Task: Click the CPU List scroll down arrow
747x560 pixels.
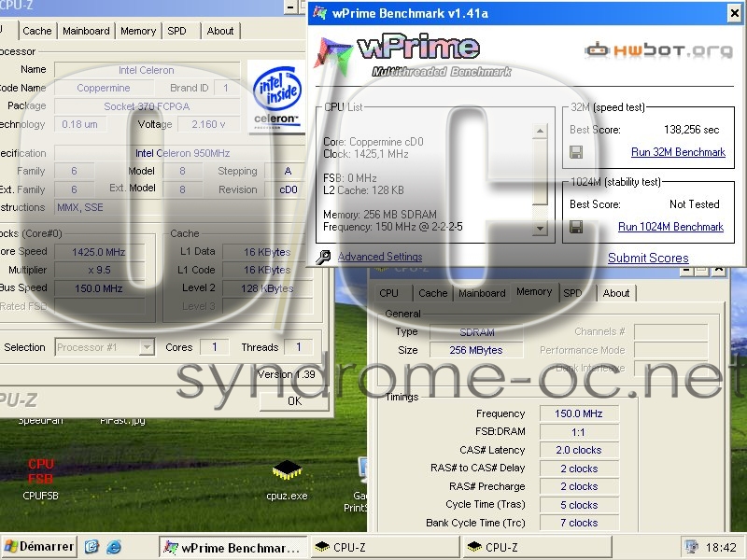Action: pyautogui.click(x=540, y=228)
